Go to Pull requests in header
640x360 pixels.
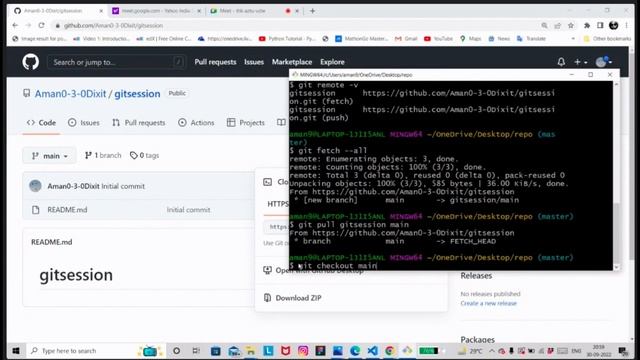click(215, 62)
